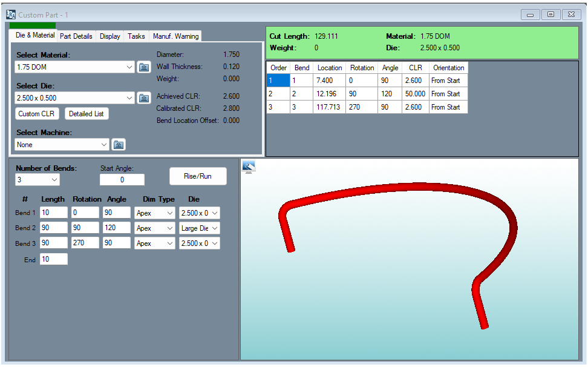Select Order cell 1 in bend table
The width and height of the screenshot is (588, 367).
point(278,81)
